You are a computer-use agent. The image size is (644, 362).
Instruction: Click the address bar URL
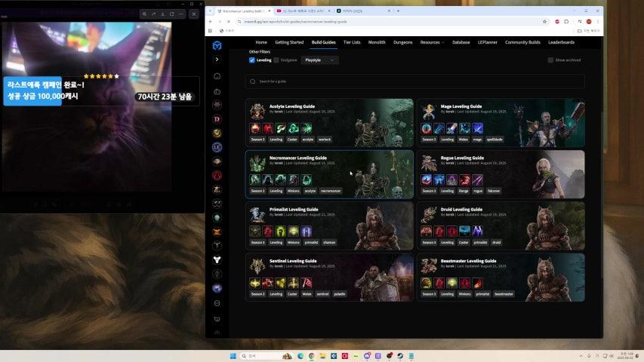point(296,21)
